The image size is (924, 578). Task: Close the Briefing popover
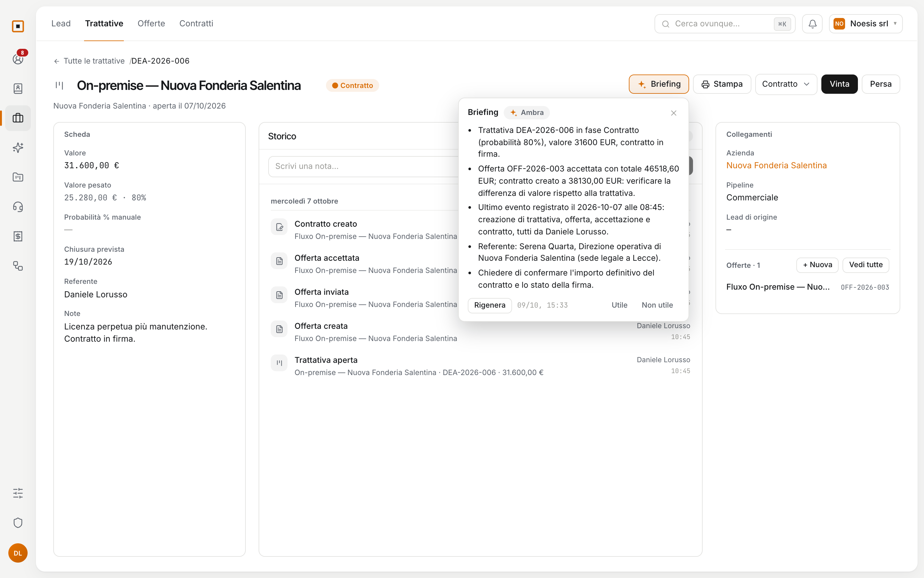(673, 113)
